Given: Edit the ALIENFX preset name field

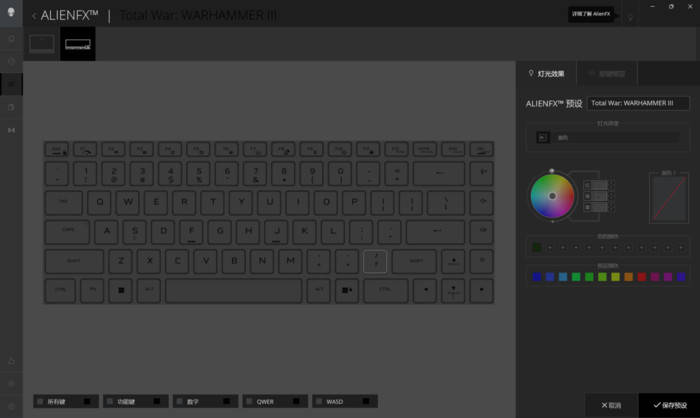Looking at the screenshot, I should pyautogui.click(x=638, y=102).
